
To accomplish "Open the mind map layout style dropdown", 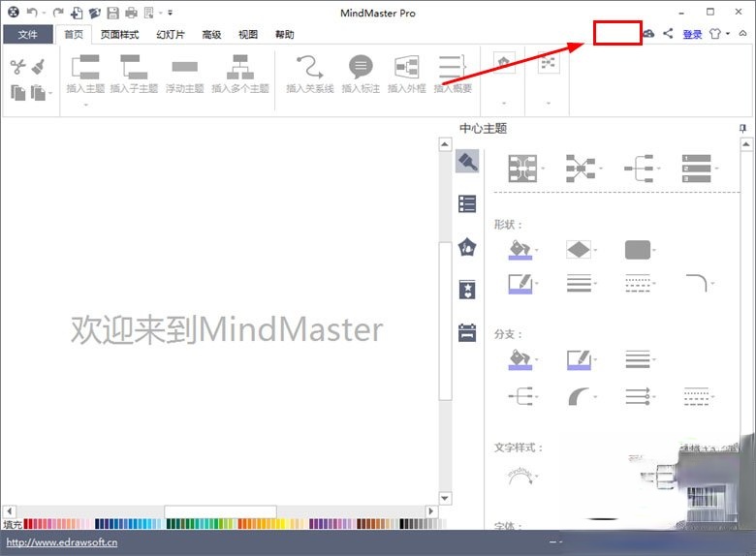I will [x=525, y=169].
